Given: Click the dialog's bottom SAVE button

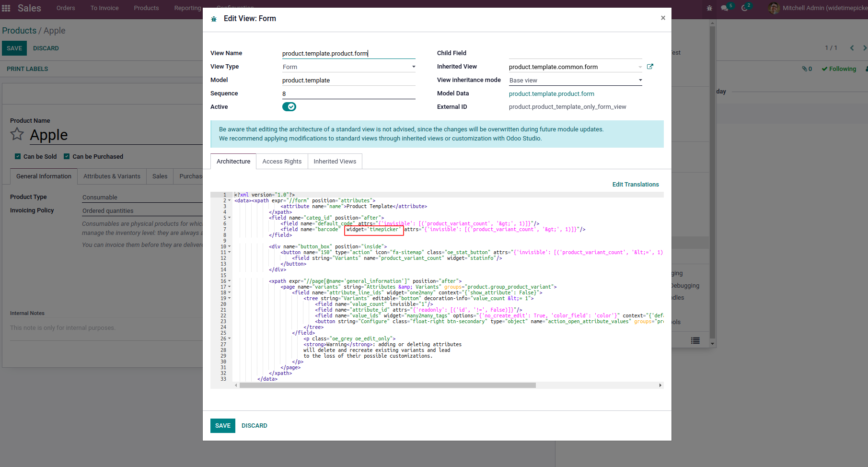Looking at the screenshot, I should pyautogui.click(x=223, y=426).
